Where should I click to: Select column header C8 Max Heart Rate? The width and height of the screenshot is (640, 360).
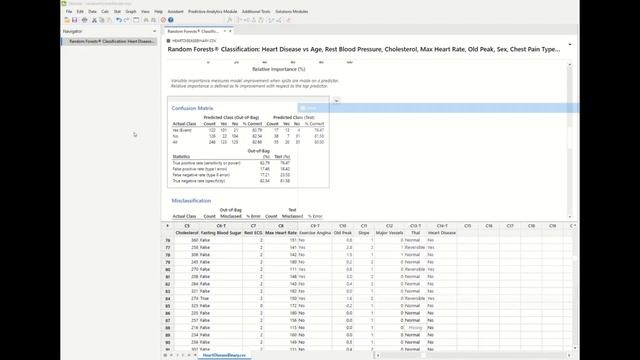281,229
